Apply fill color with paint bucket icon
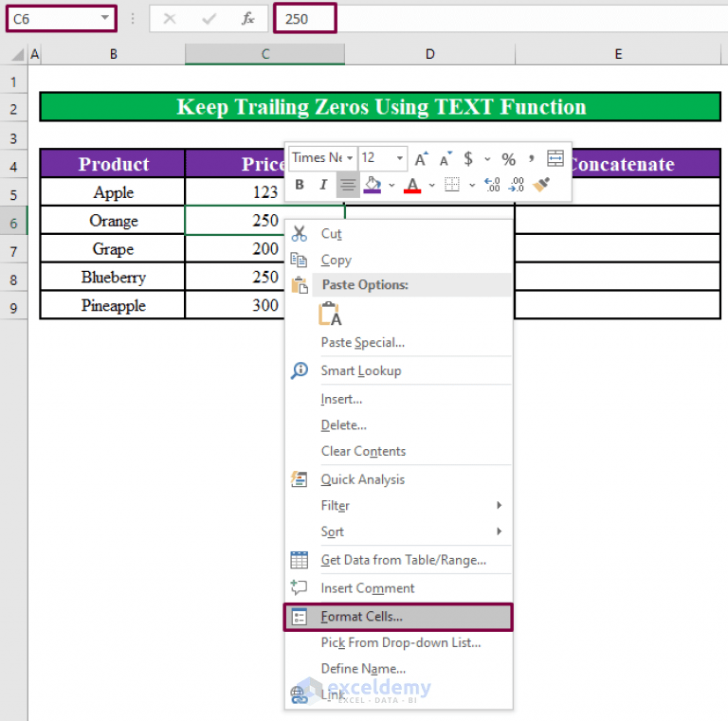This screenshot has width=728, height=721. pos(373,185)
